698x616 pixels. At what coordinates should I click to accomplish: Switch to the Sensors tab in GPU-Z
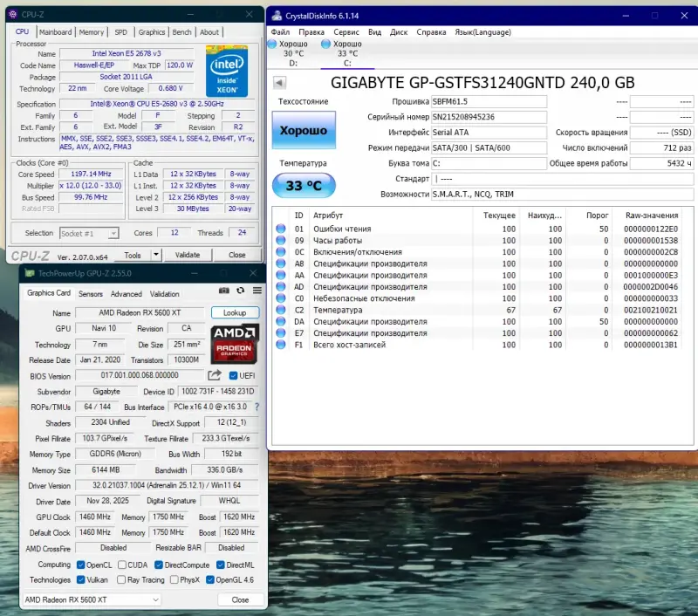click(x=91, y=293)
